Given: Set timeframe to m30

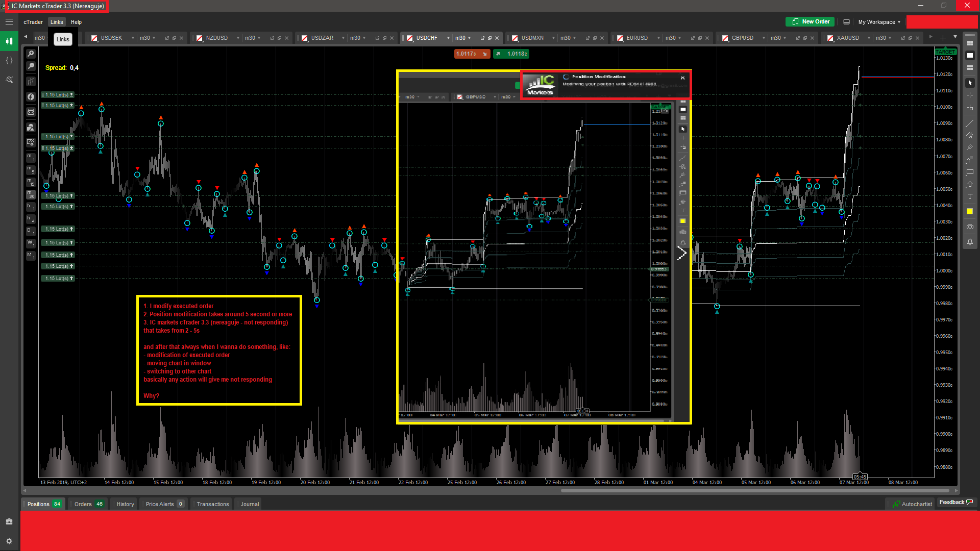Looking at the screenshot, I should point(31,194).
